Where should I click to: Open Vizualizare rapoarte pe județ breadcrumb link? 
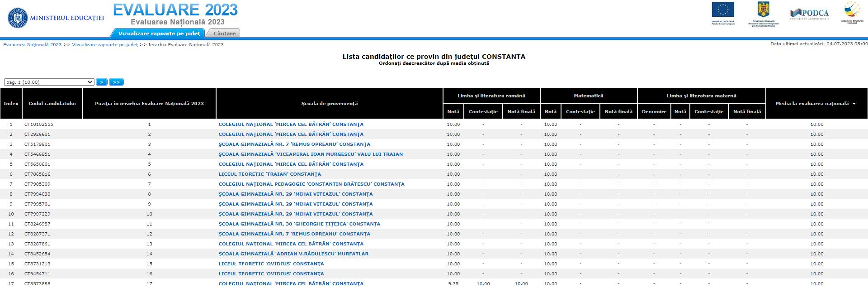click(x=105, y=45)
